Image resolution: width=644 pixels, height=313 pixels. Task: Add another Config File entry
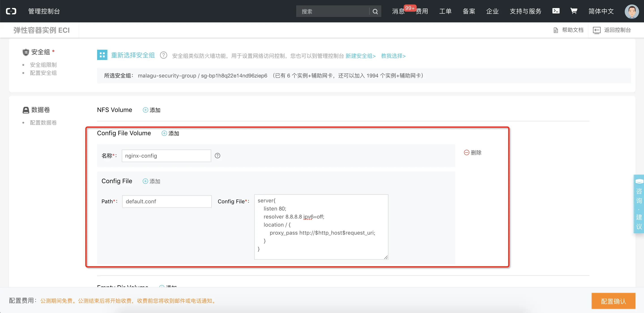coord(151,181)
